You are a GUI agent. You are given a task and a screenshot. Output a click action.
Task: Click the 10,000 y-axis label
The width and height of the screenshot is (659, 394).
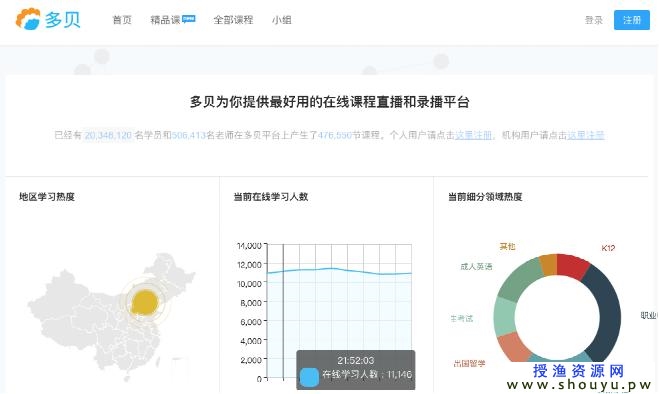(249, 284)
